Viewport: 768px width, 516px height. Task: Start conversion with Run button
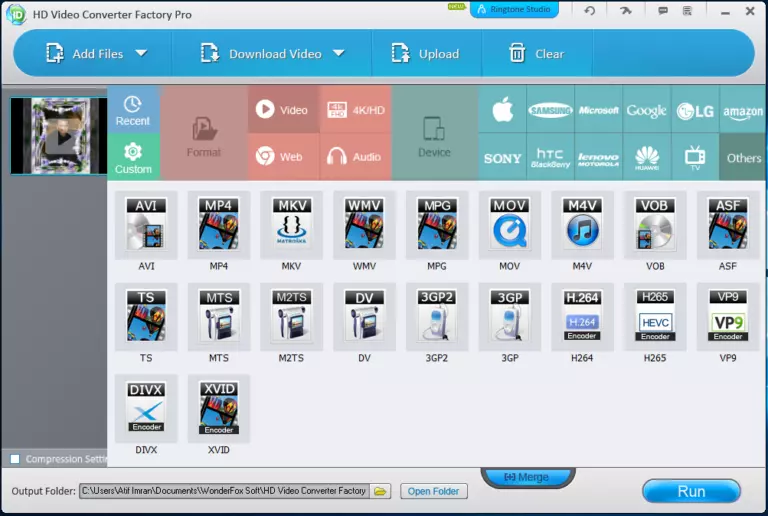tap(691, 491)
